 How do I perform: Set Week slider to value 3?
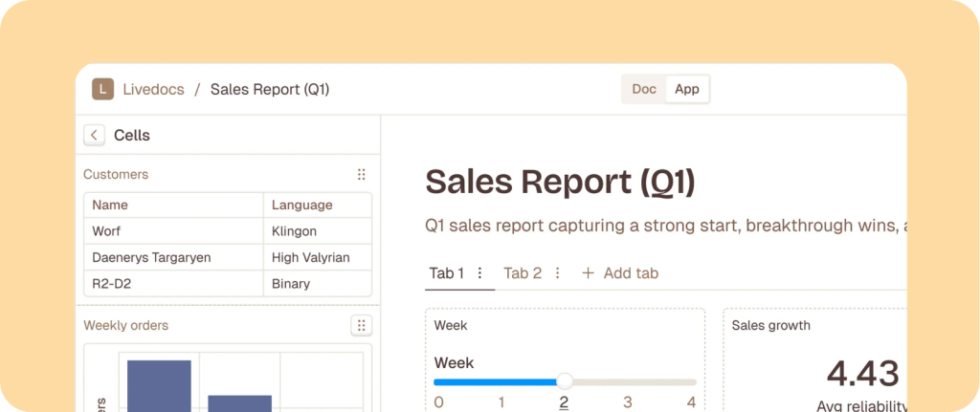point(629,380)
